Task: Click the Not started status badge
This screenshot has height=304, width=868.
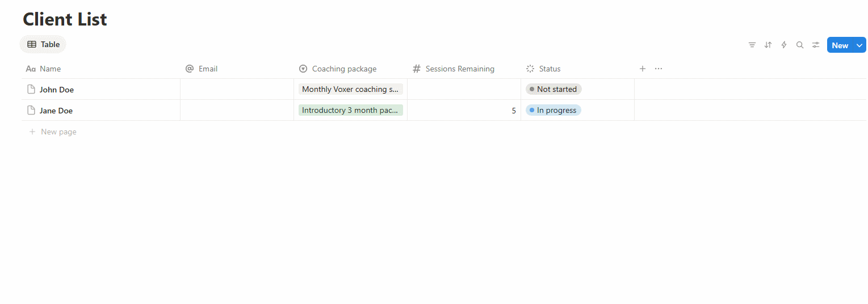Action: [553, 89]
